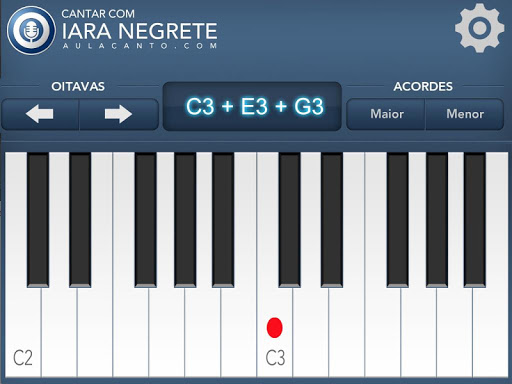
Task: Play the rightmost black key
Action: [475, 220]
